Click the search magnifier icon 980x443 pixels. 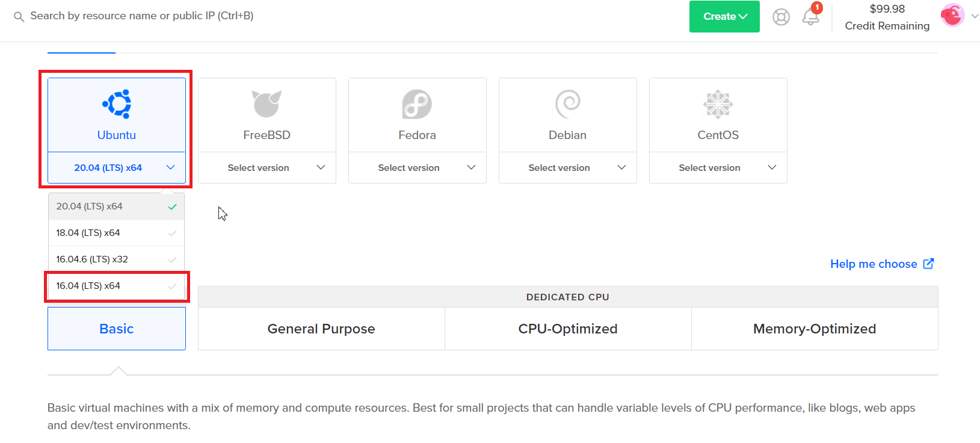pyautogui.click(x=19, y=17)
